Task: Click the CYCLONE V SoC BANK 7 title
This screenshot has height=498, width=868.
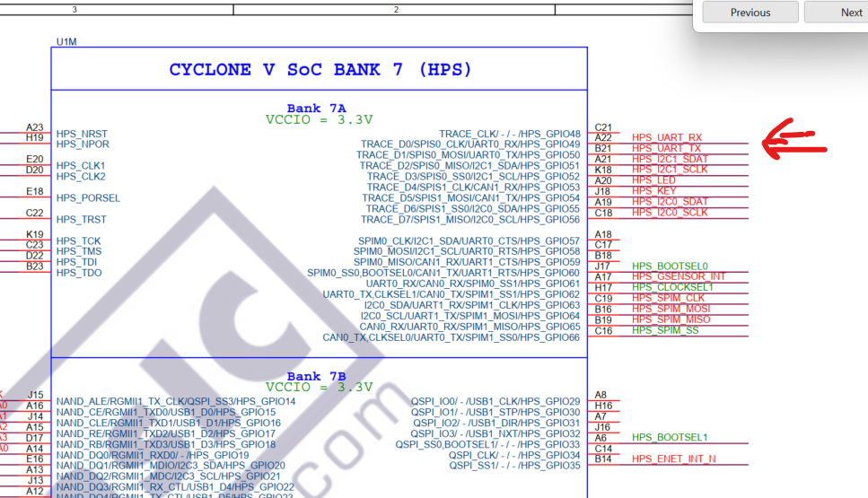Action: point(320,70)
